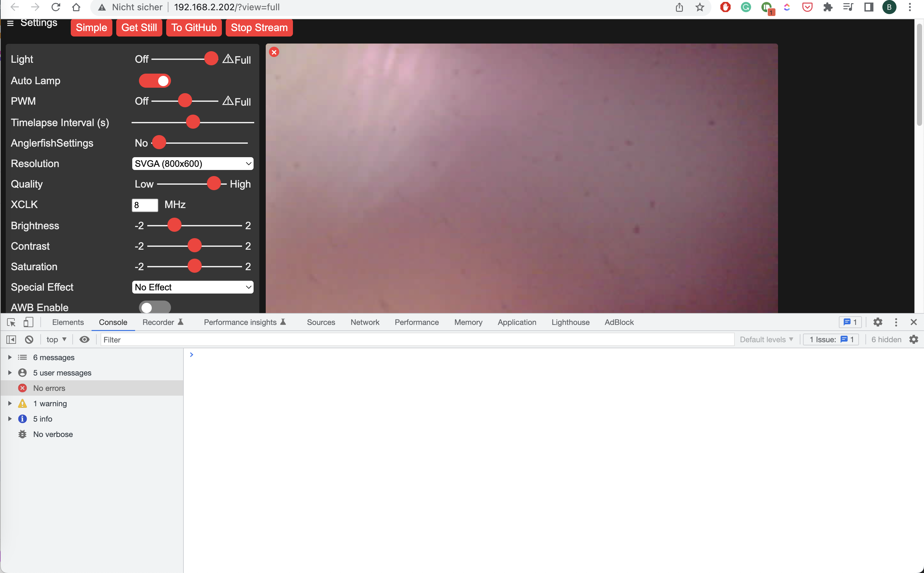Image resolution: width=924 pixels, height=573 pixels.
Task: Create a live expression with the eye icon
Action: pos(85,339)
